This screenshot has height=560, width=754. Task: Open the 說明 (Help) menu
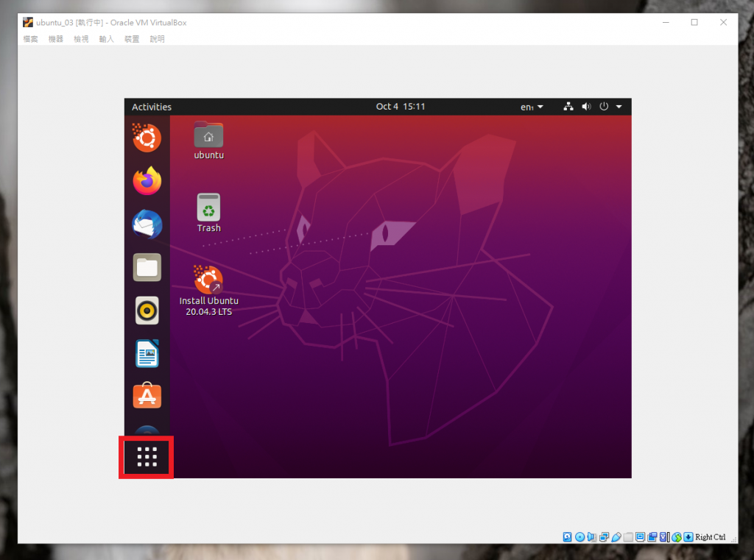(x=157, y=39)
